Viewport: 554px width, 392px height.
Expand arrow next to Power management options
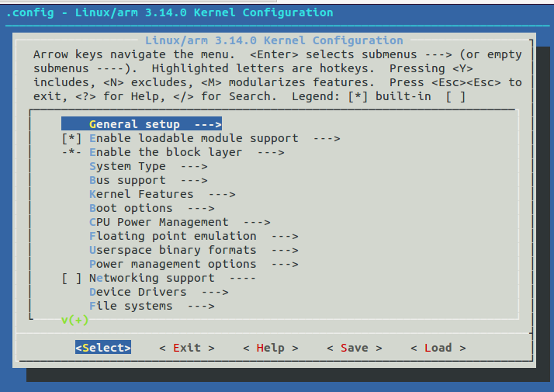point(285,265)
